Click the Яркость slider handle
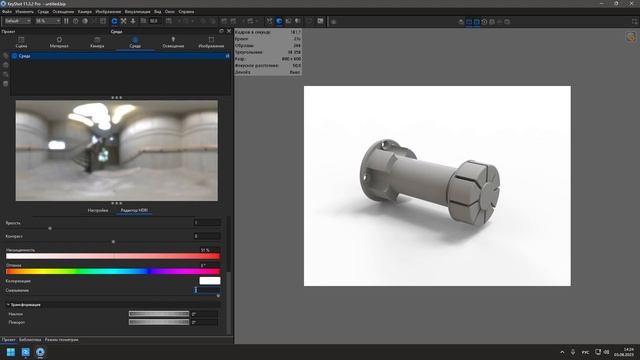The width and height of the screenshot is (640, 360). point(50,229)
